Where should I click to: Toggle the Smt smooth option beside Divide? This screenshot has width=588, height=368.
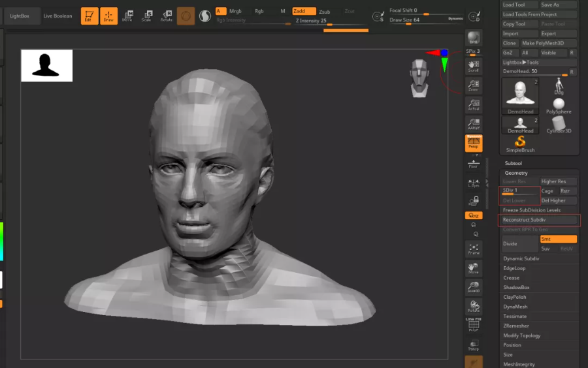559,239
